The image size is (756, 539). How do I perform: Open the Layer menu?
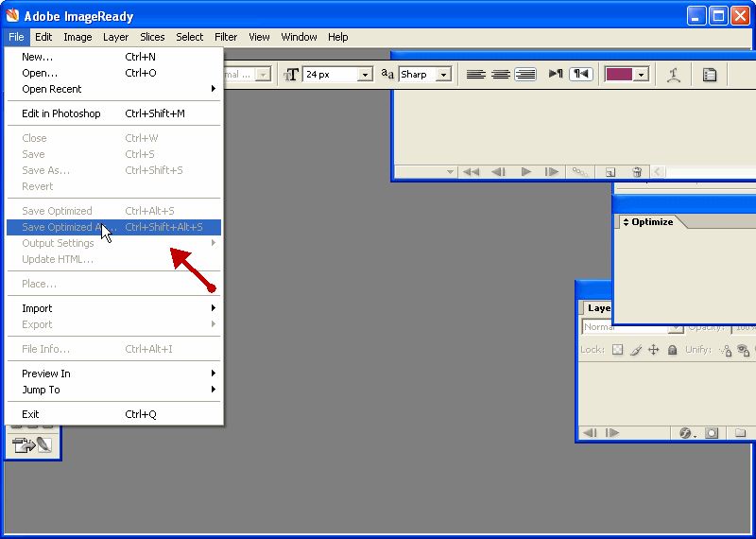[115, 37]
